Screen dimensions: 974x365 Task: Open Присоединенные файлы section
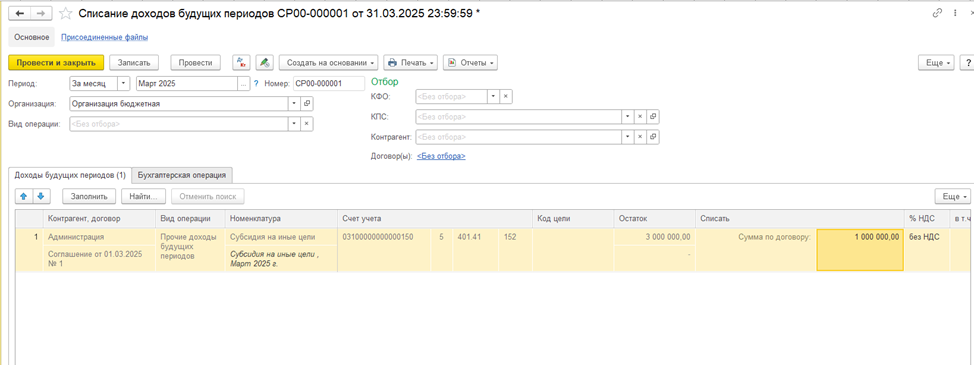click(104, 37)
